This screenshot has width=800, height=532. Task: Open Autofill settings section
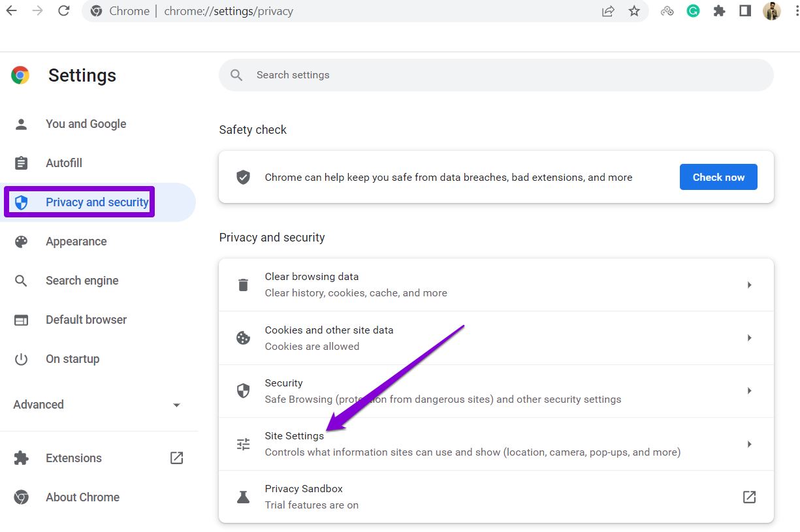pyautogui.click(x=98, y=163)
